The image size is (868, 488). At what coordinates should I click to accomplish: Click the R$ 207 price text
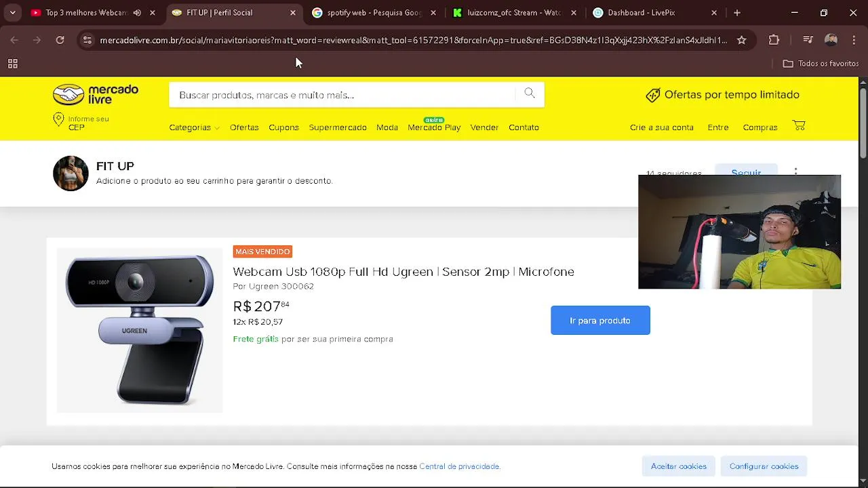[x=261, y=306]
